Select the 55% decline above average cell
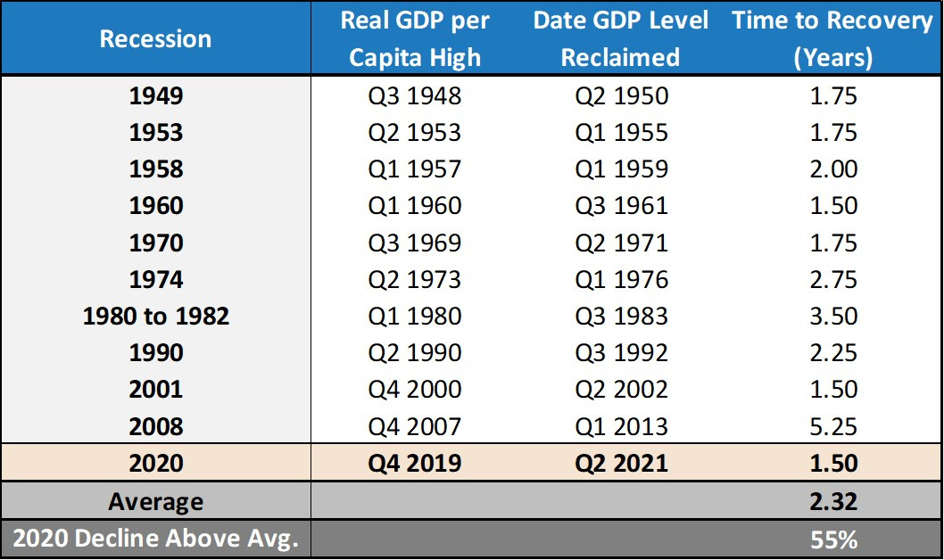Screen dimensions: 944x560 tap(831, 539)
